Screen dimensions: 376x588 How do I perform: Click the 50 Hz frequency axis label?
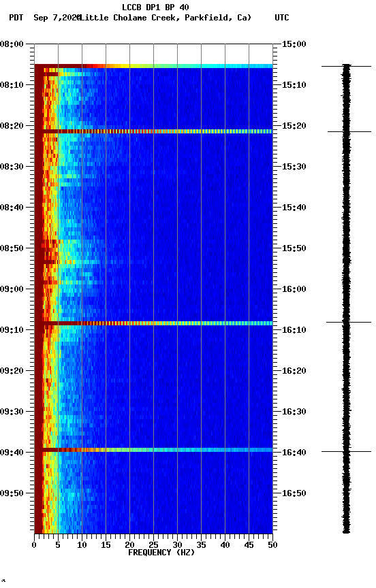point(272,545)
